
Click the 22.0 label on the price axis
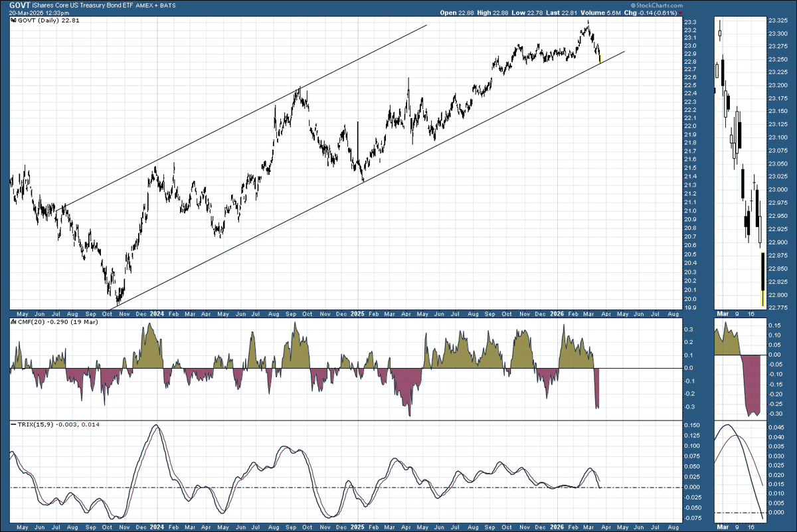[689, 126]
